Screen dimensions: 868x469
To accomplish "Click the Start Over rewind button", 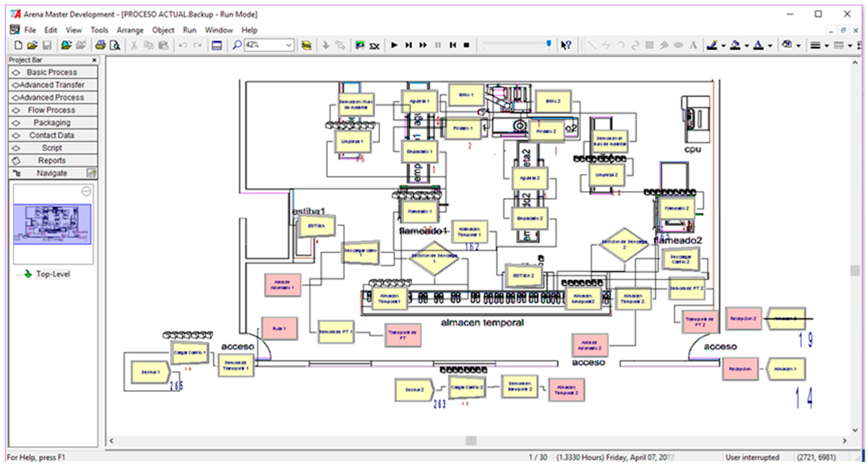I will click(453, 45).
